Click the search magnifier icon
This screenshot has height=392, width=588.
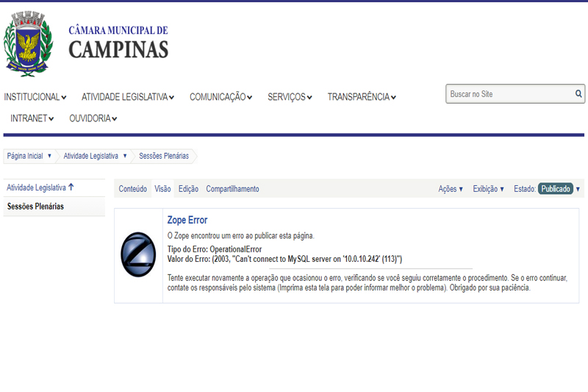click(578, 94)
